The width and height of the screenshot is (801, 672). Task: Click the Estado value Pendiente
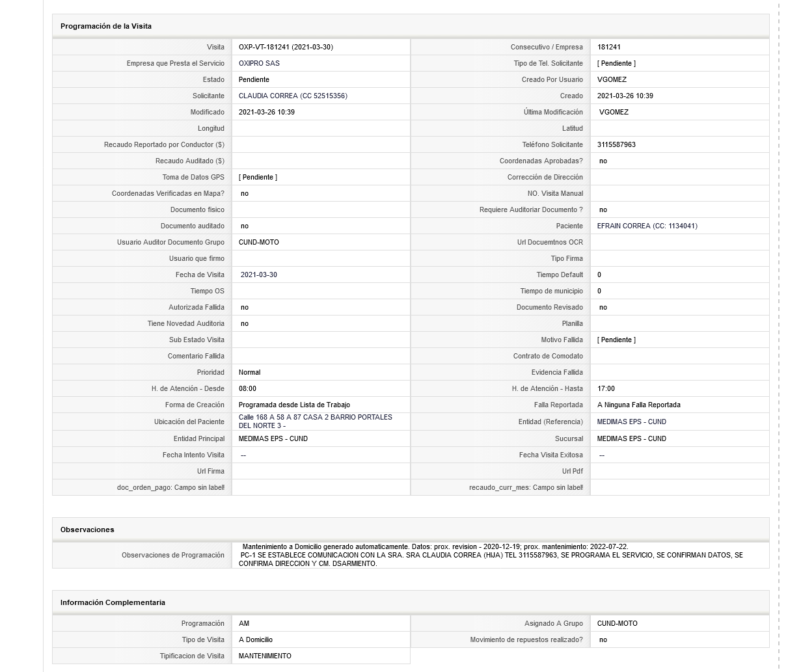click(254, 79)
